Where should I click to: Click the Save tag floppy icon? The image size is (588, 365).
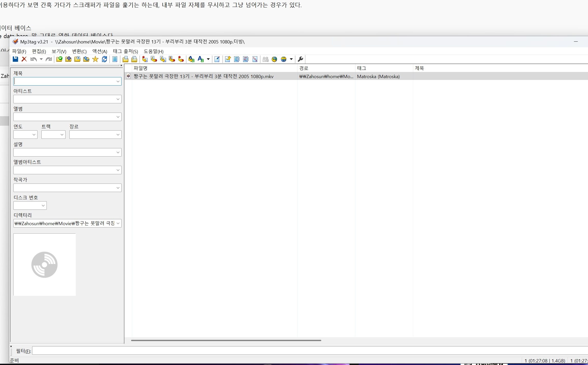[x=15, y=59]
